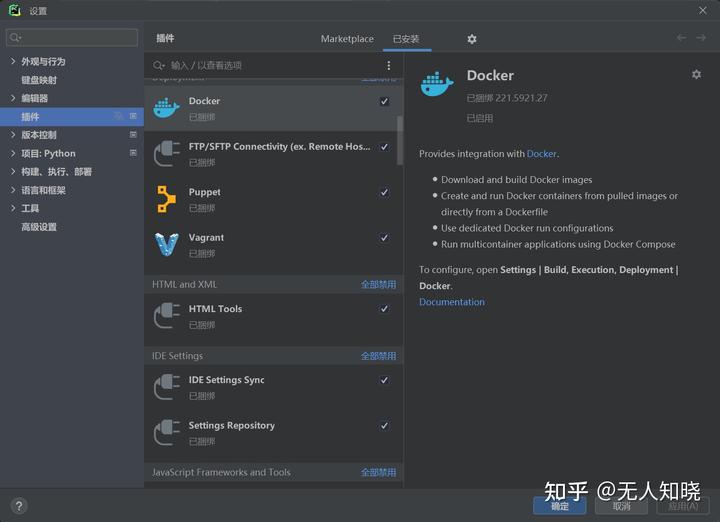The image size is (720, 522).
Task: Focus the settings search field
Action: (72, 38)
